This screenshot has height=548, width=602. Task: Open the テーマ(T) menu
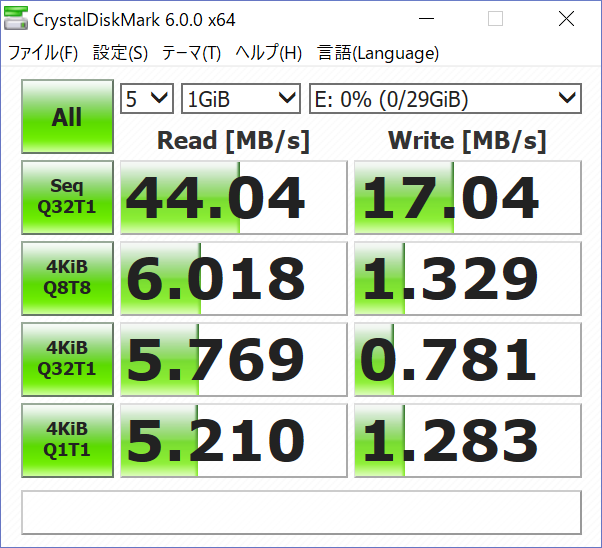point(192,54)
